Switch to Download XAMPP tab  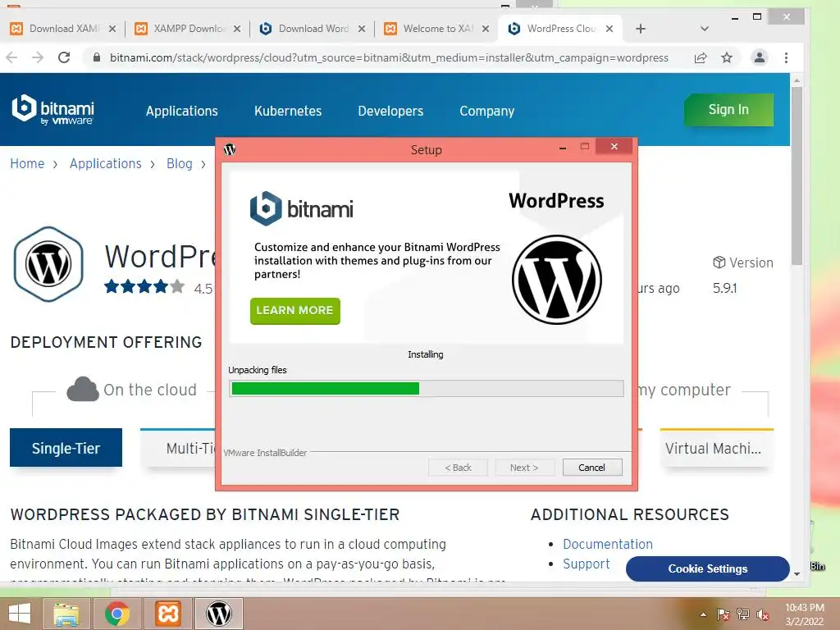point(63,29)
